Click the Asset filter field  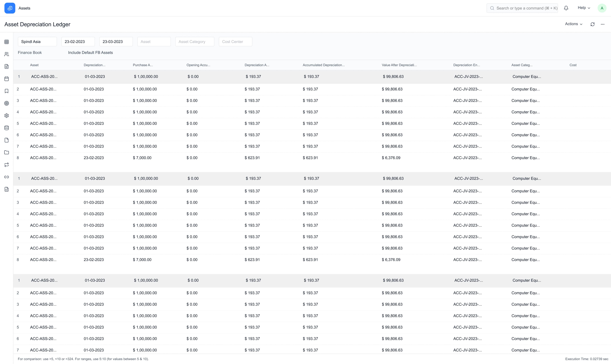tap(154, 42)
